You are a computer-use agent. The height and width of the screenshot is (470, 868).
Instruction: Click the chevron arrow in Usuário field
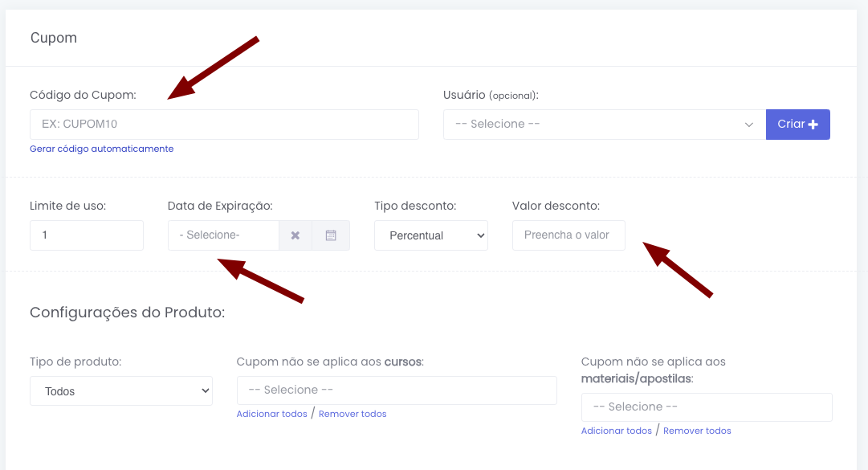[x=749, y=125]
